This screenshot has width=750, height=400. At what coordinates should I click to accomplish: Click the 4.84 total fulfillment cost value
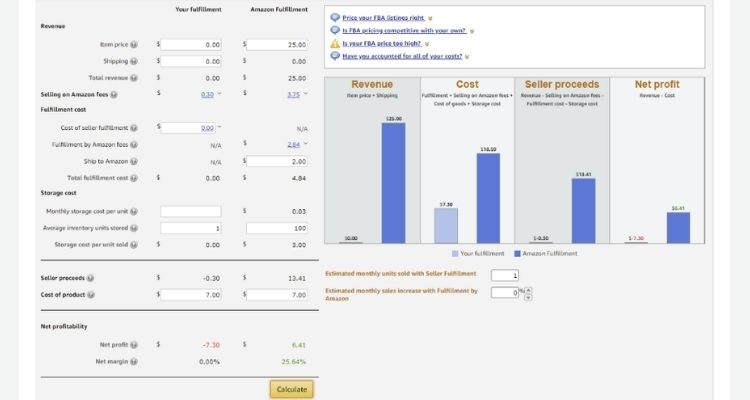pyautogui.click(x=298, y=178)
